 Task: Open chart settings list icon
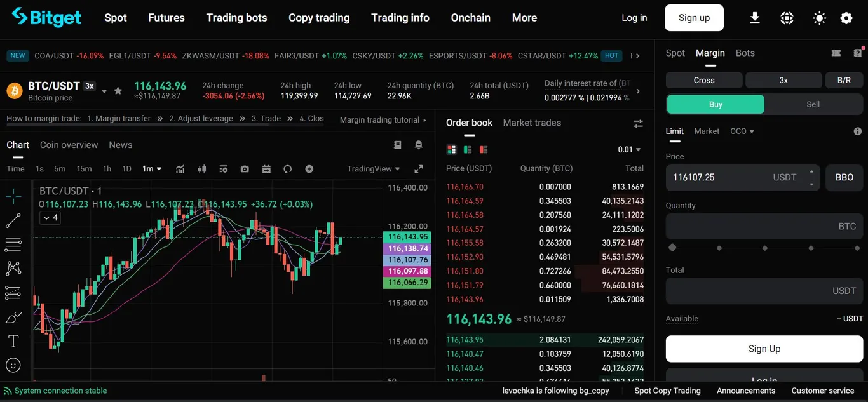(223, 169)
